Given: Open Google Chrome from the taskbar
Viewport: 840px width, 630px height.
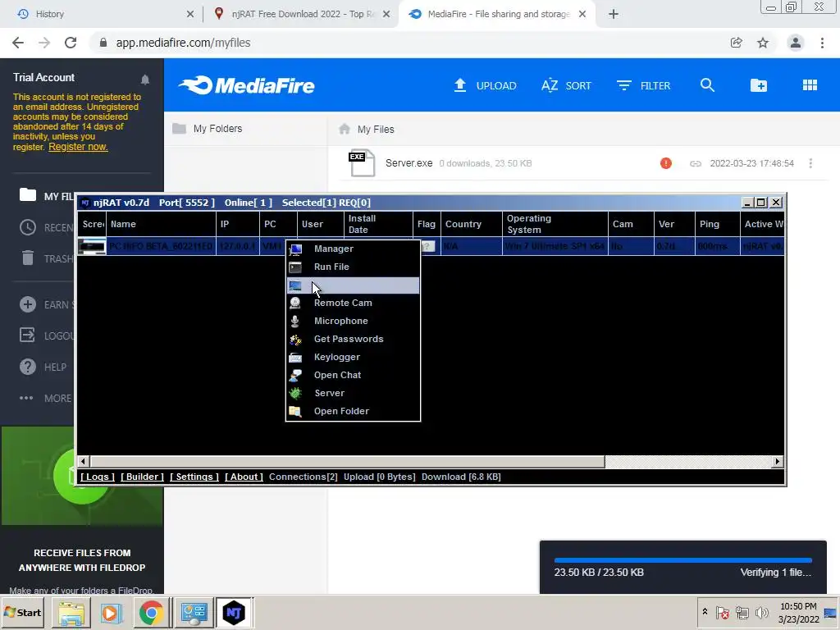Looking at the screenshot, I should click(151, 612).
